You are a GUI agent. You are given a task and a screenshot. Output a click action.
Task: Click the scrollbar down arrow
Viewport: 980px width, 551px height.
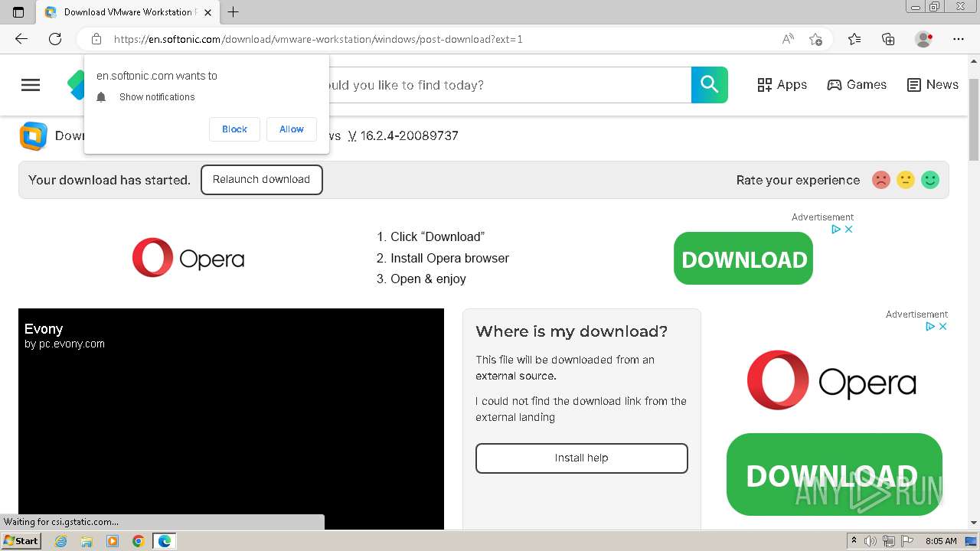pyautogui.click(x=973, y=523)
